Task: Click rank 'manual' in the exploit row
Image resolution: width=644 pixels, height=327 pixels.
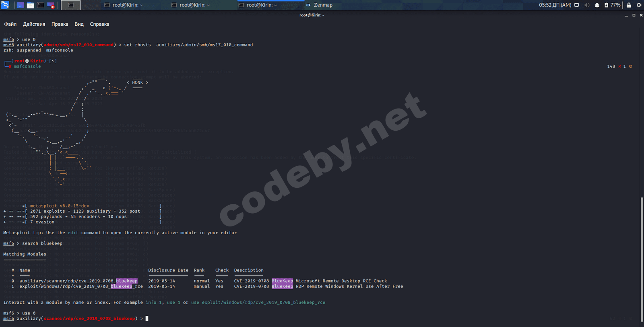Action: [202, 286]
